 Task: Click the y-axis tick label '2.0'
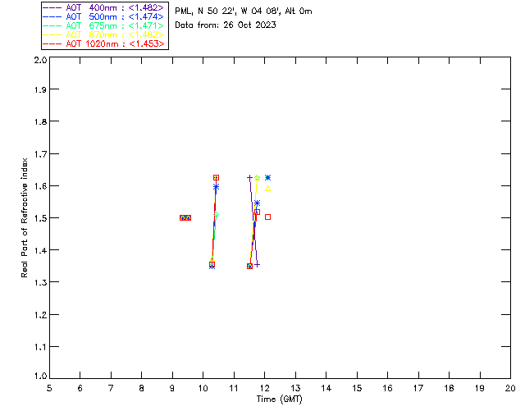40,60
